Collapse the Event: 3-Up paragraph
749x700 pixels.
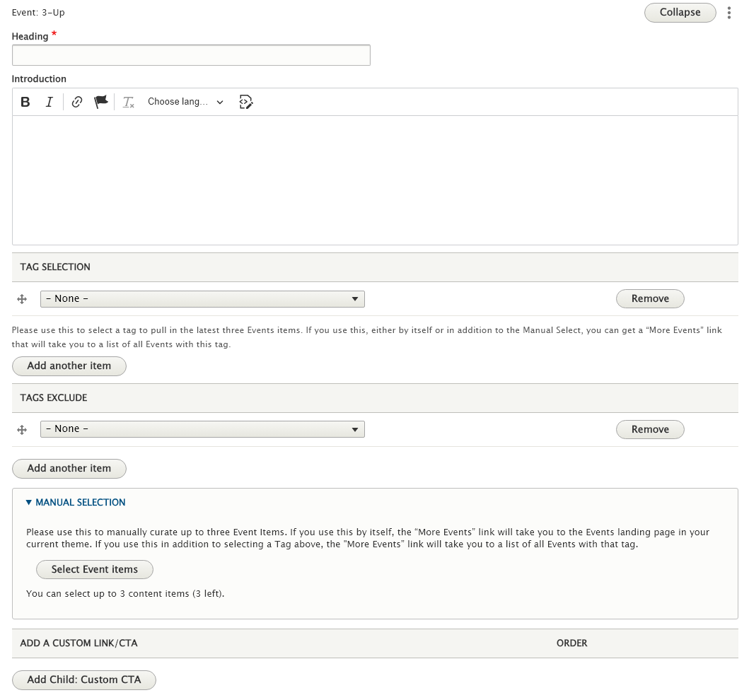680,13
